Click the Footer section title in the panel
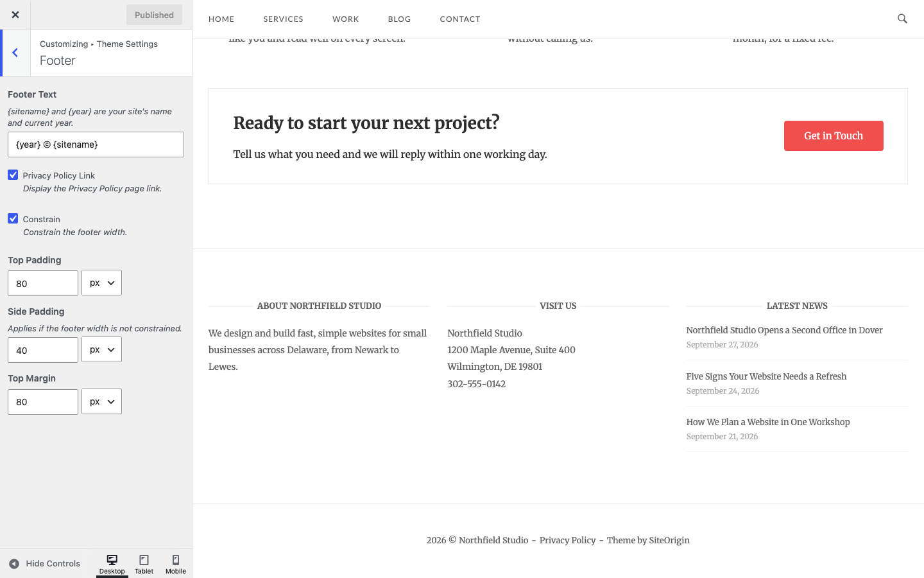924x578 pixels. pyautogui.click(x=58, y=60)
